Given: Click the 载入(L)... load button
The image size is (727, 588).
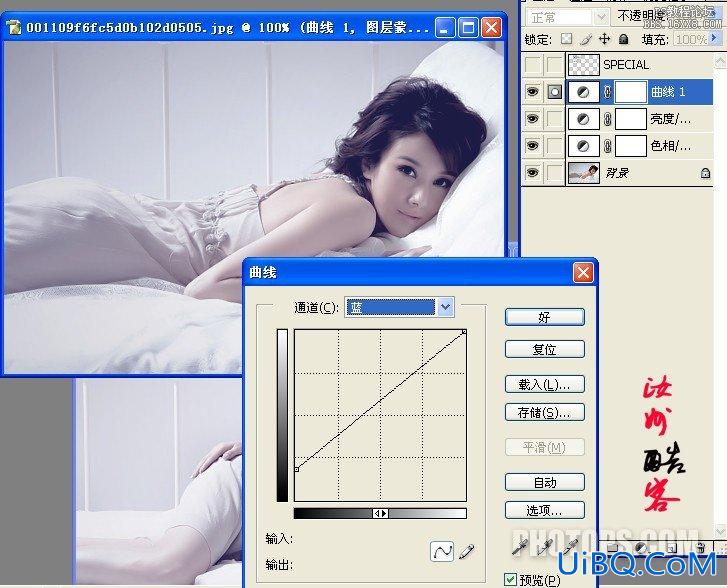Looking at the screenshot, I should [544, 384].
